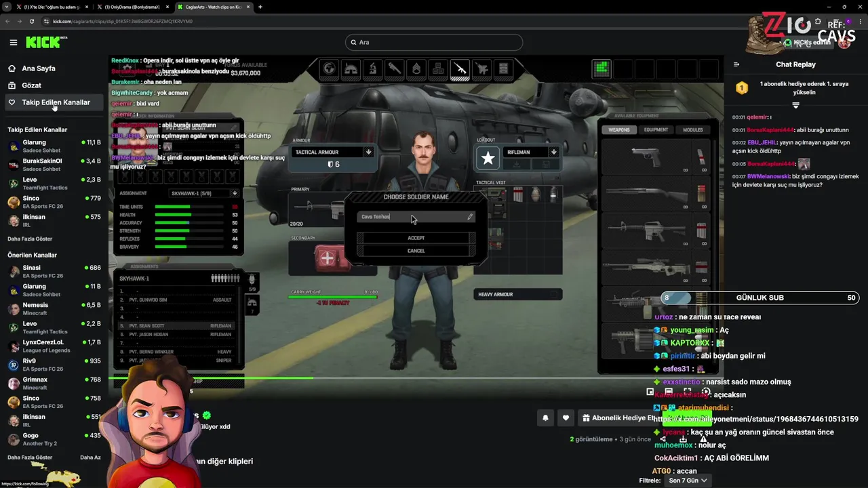Switch to first X browser tab

(x=52, y=7)
